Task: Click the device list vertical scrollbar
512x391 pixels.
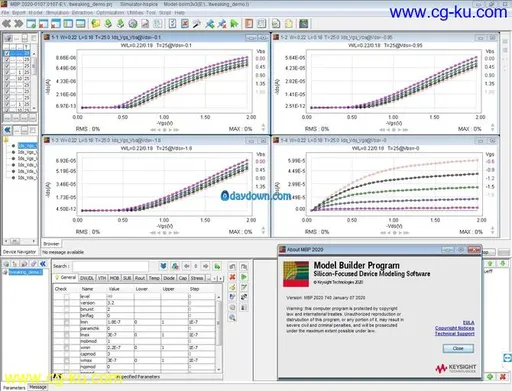Action: tap(34, 80)
